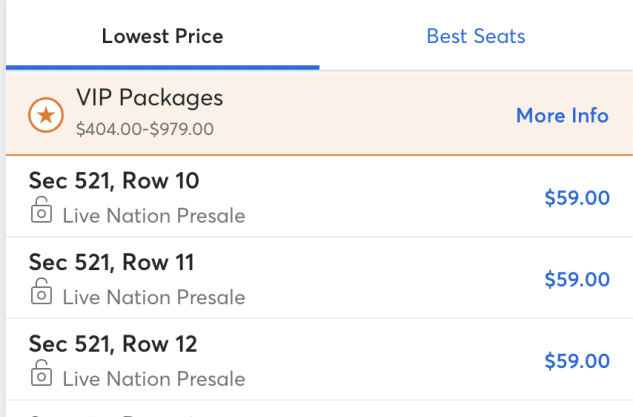This screenshot has width=633, height=417.
Task: Open More Info for VIP Packages
Action: point(562,115)
